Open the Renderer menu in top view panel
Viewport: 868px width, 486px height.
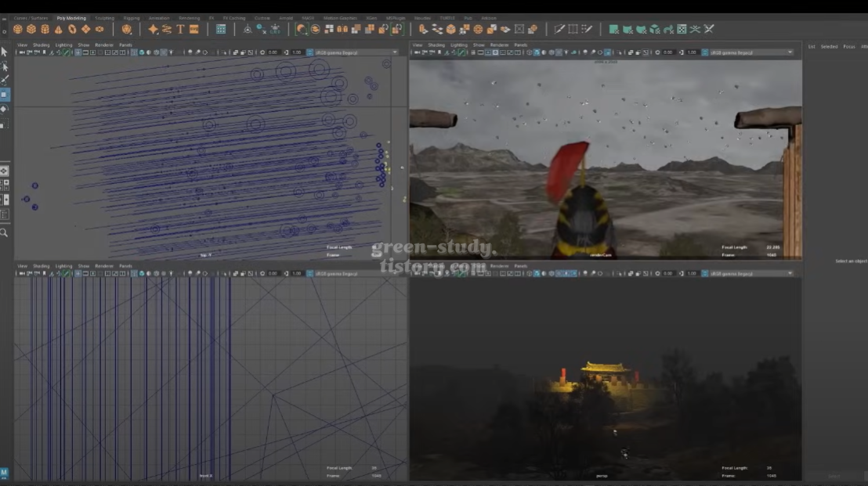104,45
